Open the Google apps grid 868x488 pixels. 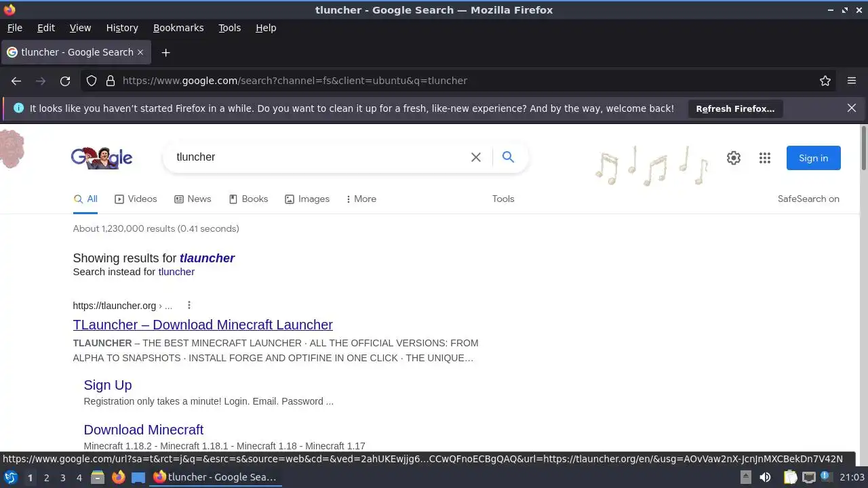coord(765,158)
